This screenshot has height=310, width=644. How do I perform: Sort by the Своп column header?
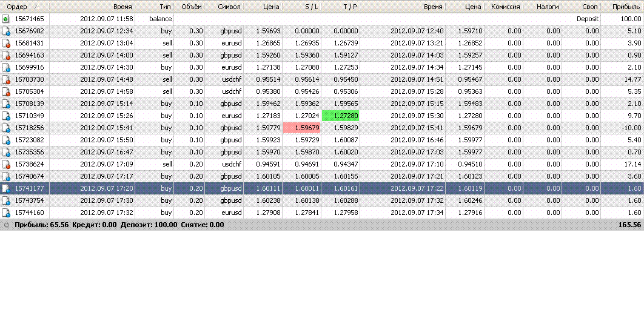[x=581, y=7]
